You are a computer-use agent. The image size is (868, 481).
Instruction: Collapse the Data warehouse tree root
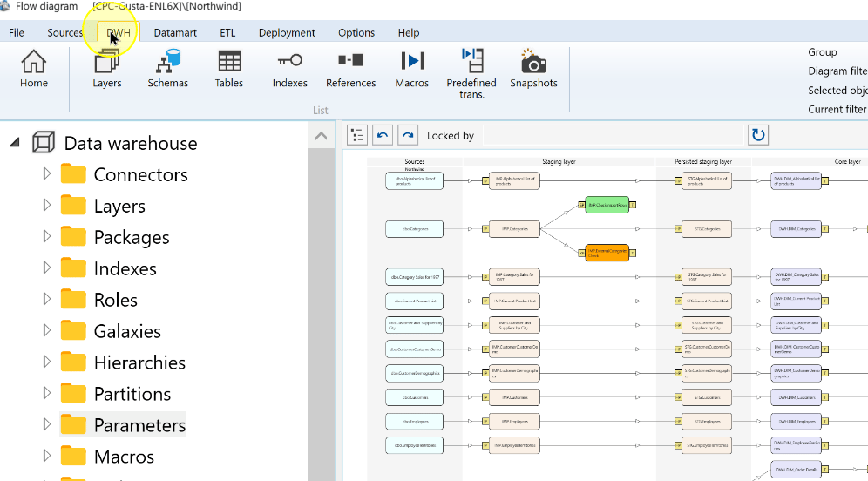click(x=16, y=143)
